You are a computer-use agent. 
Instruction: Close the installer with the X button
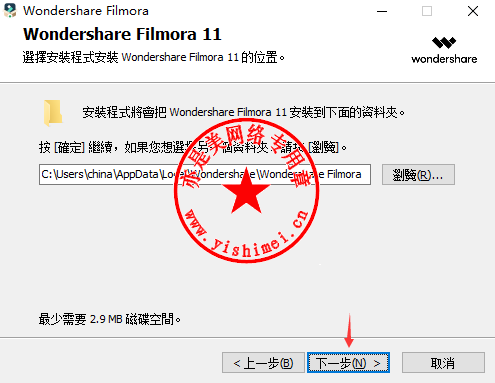(473, 11)
